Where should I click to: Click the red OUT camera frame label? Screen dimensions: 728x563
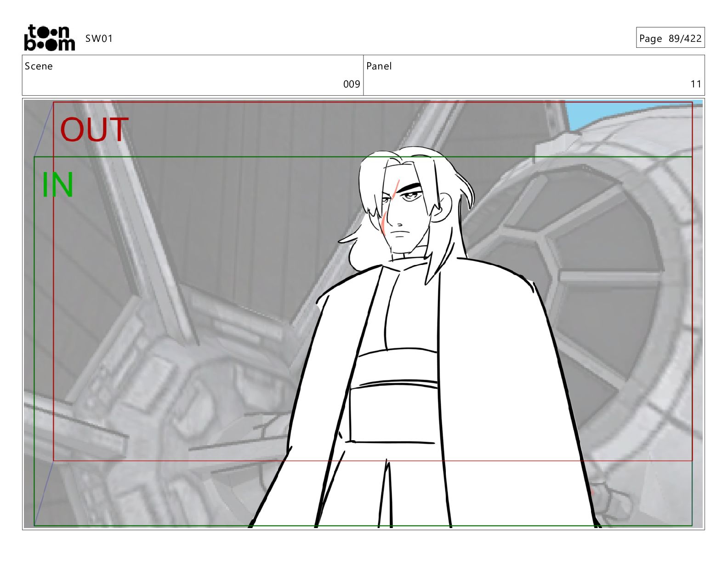pos(94,130)
